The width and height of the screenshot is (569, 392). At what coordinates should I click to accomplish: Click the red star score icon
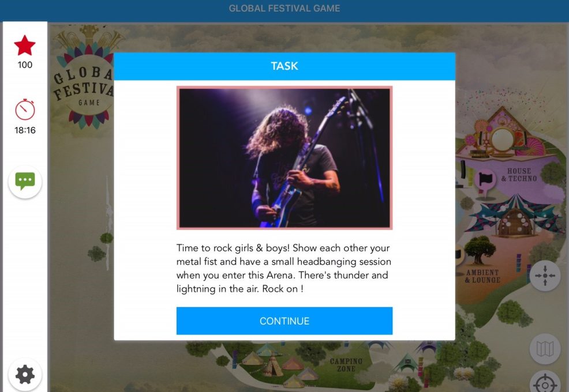25,46
